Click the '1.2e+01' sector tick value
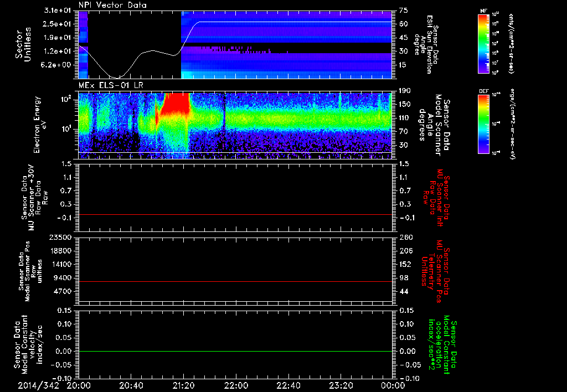This screenshot has height=392, width=567. [x=58, y=51]
